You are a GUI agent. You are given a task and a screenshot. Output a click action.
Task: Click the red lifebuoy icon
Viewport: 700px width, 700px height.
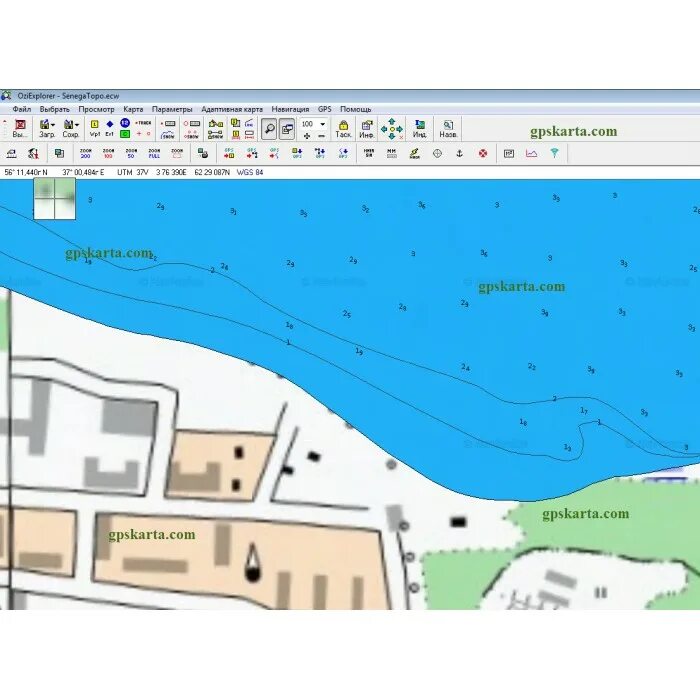483,154
